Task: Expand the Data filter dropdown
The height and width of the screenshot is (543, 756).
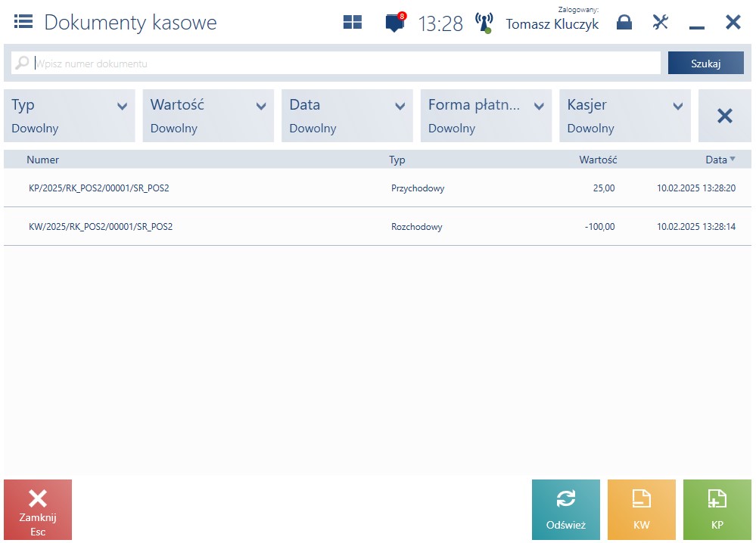Action: (347, 116)
